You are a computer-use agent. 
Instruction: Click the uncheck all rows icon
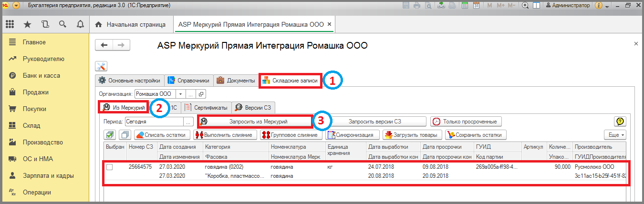pyautogui.click(x=124, y=135)
